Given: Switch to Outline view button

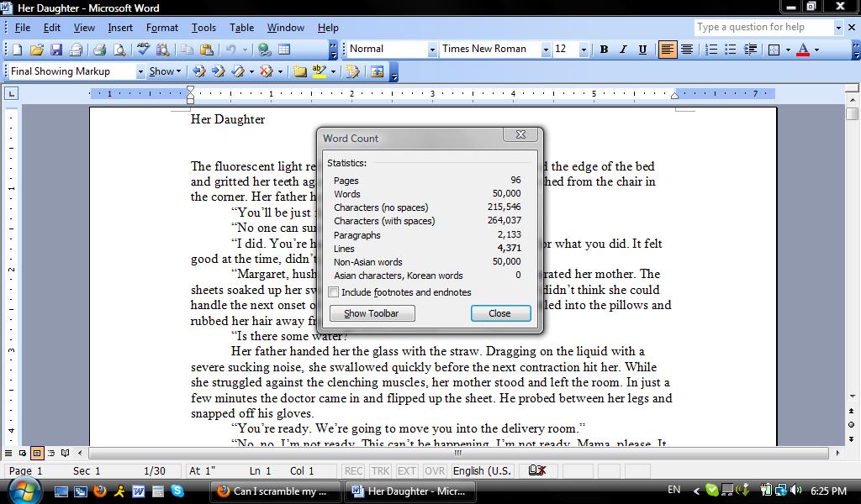Looking at the screenshot, I should [x=51, y=453].
